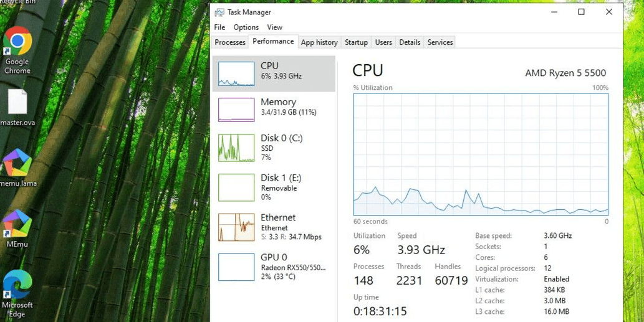Open the View menu
644x322 pixels.
pos(274,27)
